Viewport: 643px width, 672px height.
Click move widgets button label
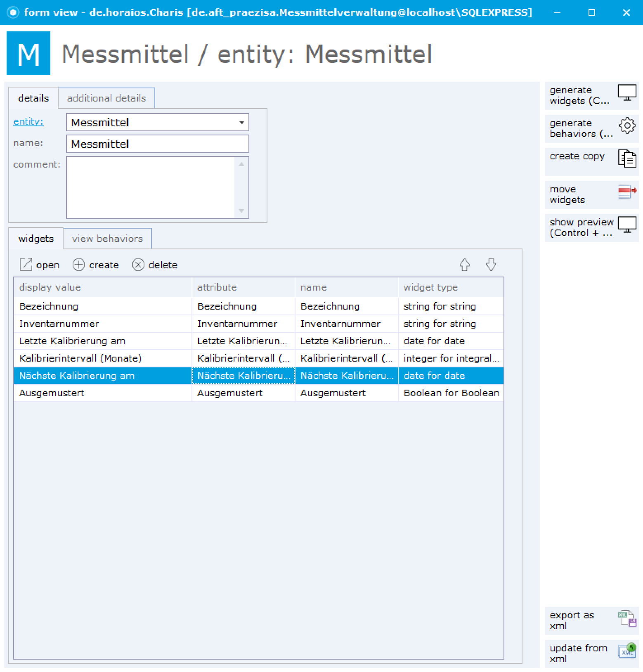[567, 194]
